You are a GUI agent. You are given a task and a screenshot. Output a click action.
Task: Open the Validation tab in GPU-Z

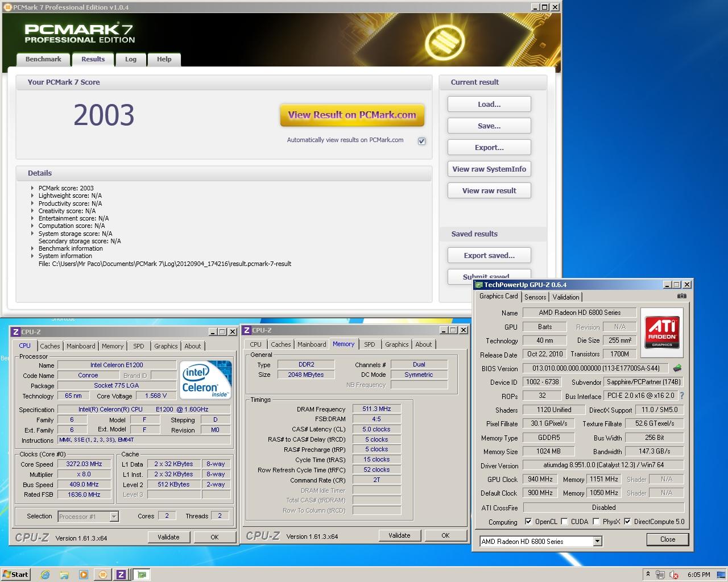pos(566,297)
